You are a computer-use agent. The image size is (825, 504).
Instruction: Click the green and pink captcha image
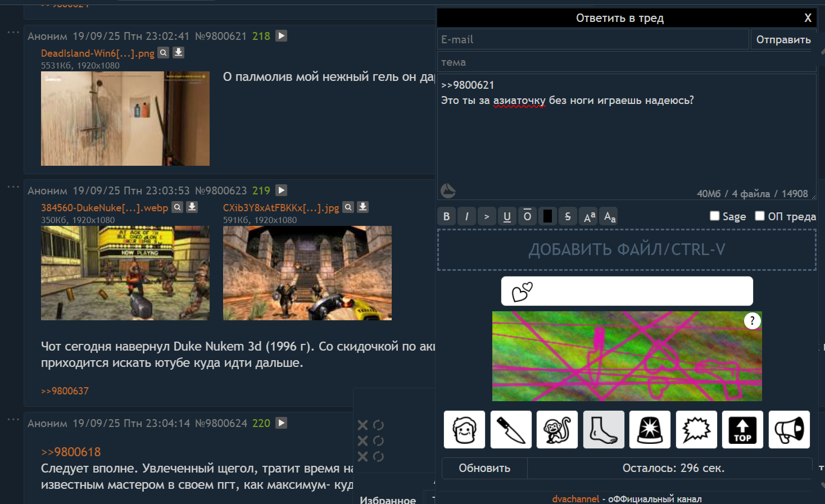tap(627, 356)
